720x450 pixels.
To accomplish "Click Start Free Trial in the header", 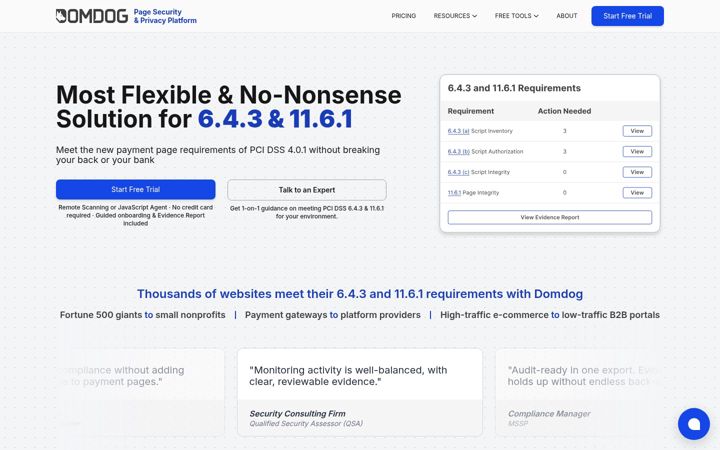I will [627, 16].
